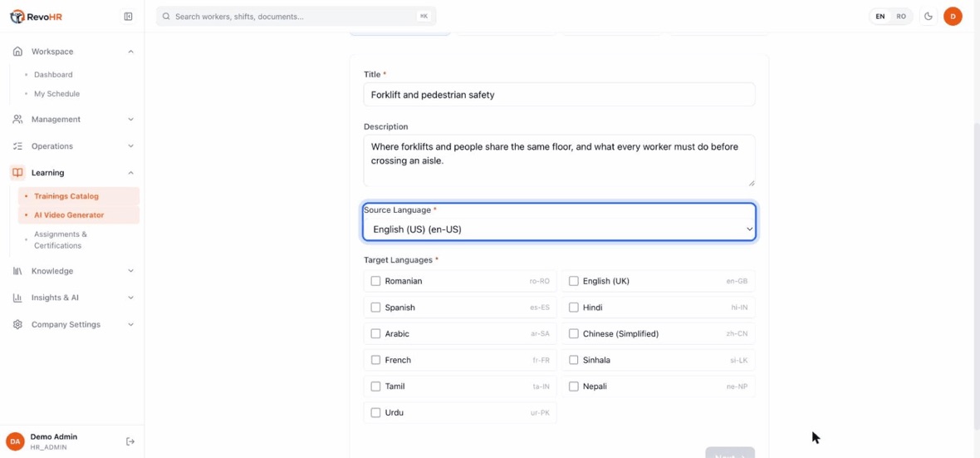Image resolution: width=980 pixels, height=458 pixels.
Task: Collapse sidebar using the panel toggle icon
Action: pos(128,17)
